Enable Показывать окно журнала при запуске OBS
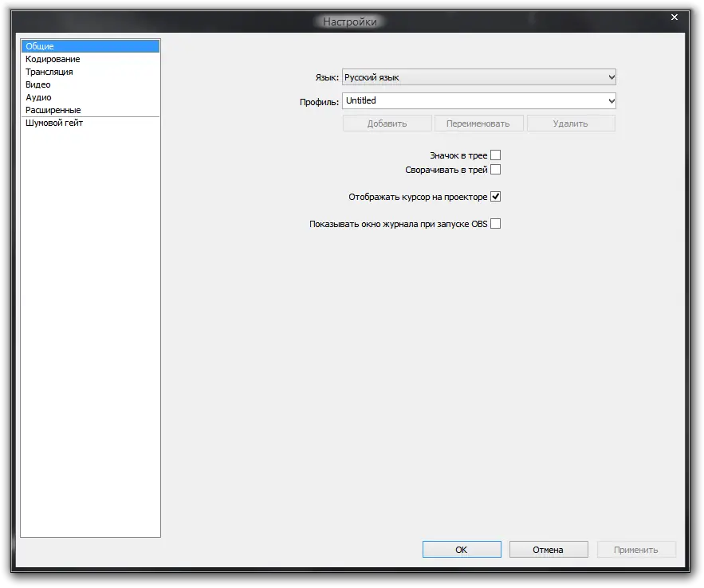 pyautogui.click(x=496, y=223)
